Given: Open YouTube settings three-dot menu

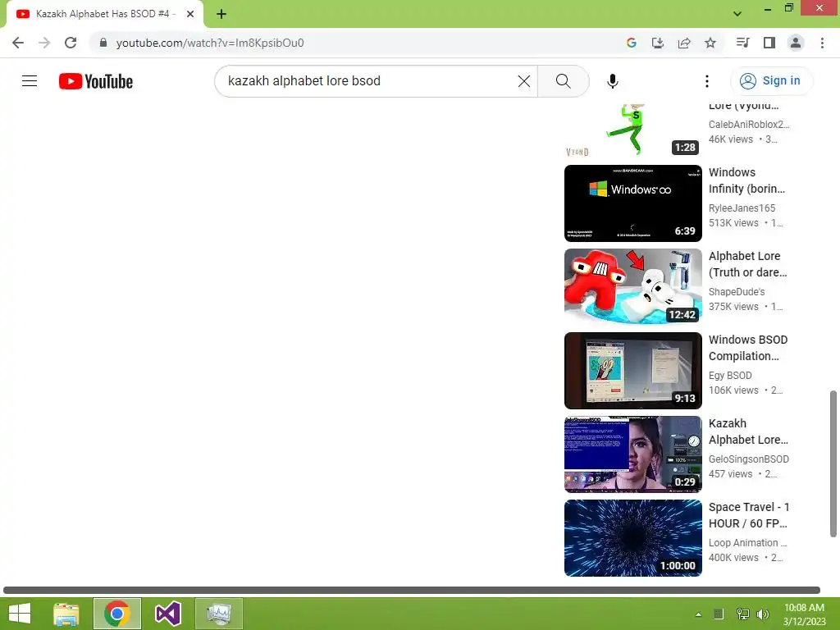Looking at the screenshot, I should 707,81.
